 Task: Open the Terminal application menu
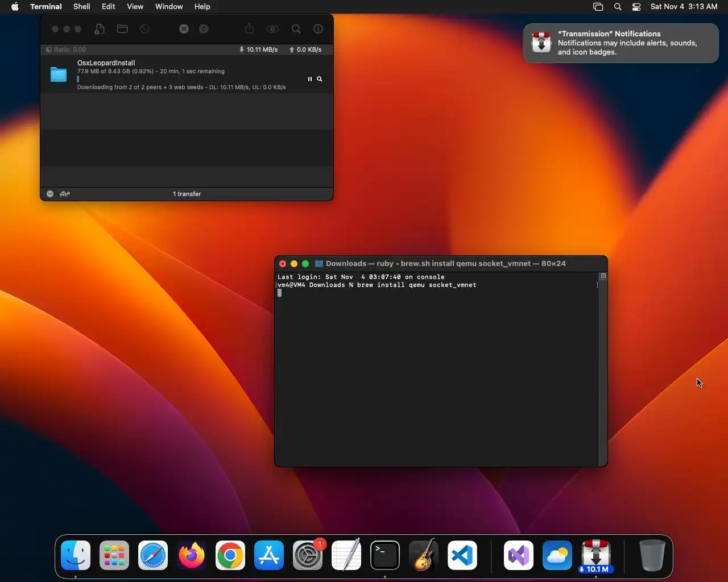[46, 7]
